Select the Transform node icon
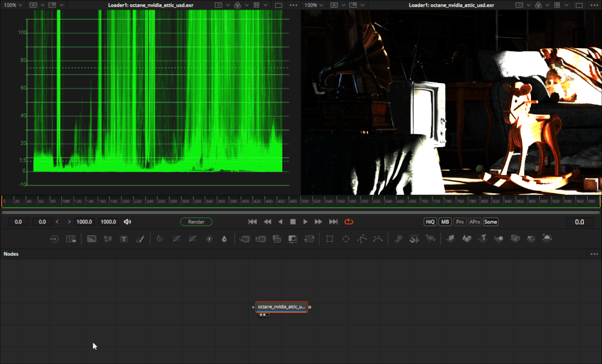This screenshot has width=602, height=364. (244, 238)
